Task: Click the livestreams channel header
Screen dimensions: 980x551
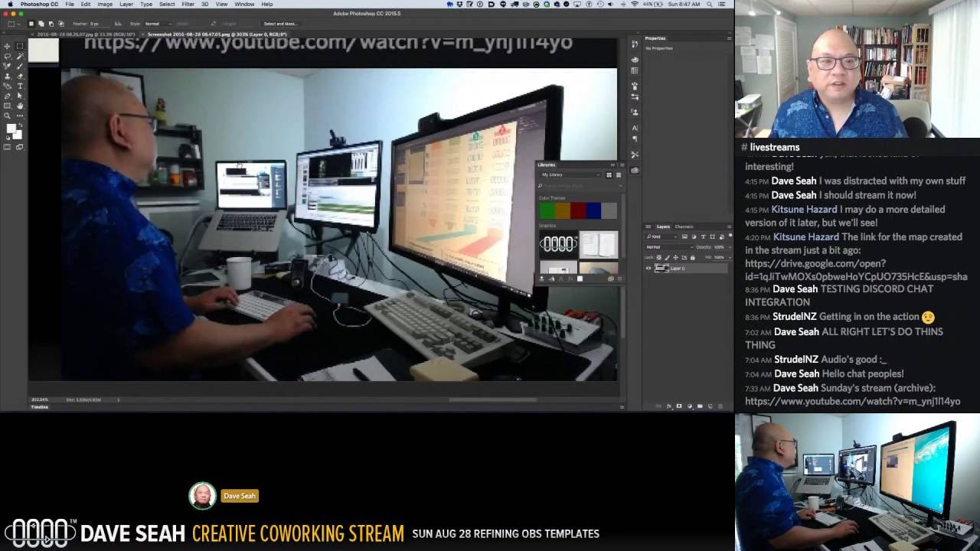Action: (x=770, y=147)
